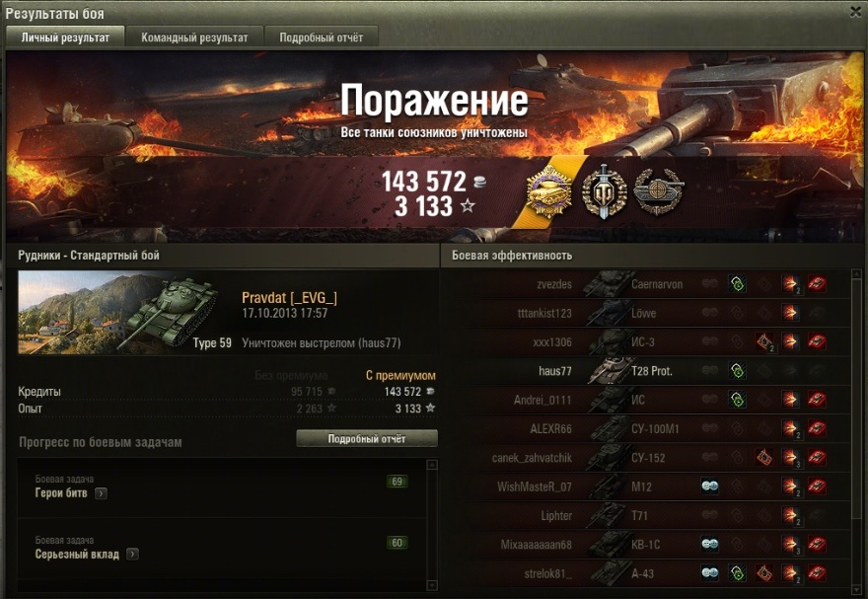The image size is (868, 599).
Task: Click the spotted icon in WishMasteR_07 row
Action: coord(709,487)
